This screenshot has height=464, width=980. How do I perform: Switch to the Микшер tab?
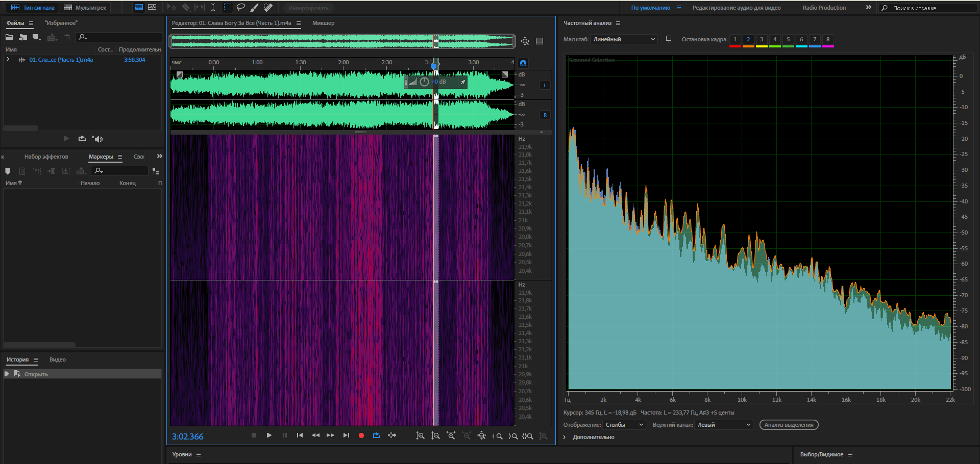[323, 23]
